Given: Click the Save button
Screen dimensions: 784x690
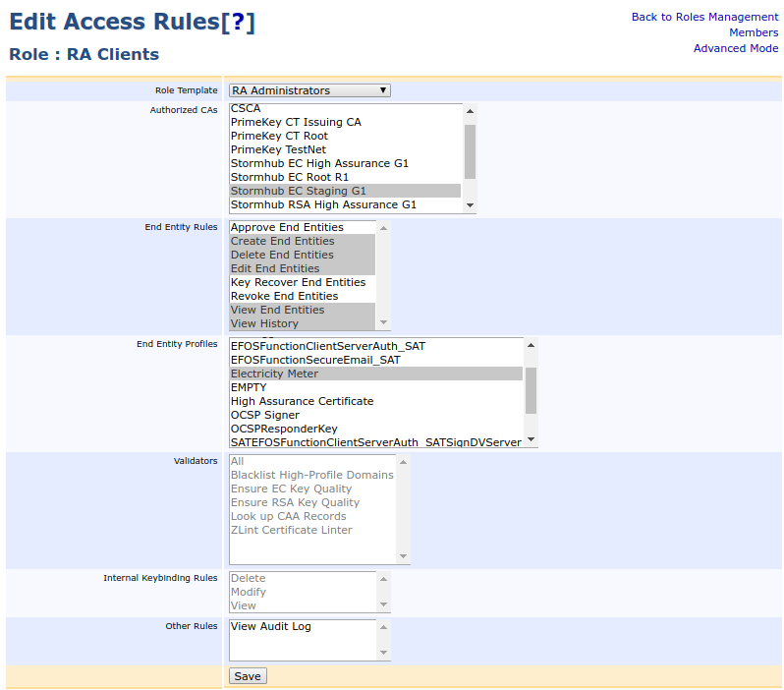Looking at the screenshot, I should 248,676.
